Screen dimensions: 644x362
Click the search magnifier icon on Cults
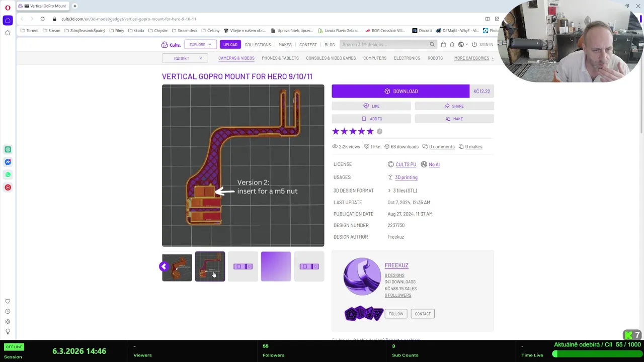pyautogui.click(x=432, y=44)
